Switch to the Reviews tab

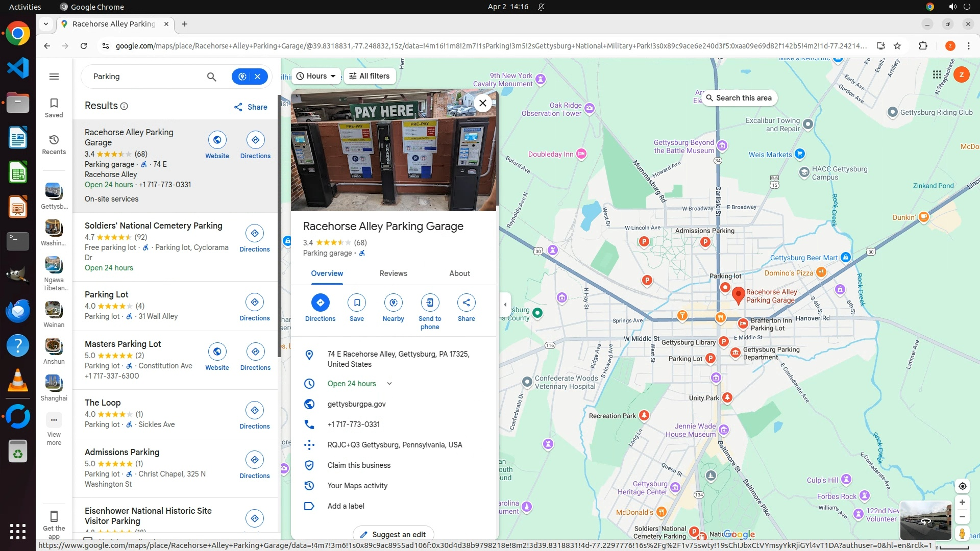[x=393, y=273]
